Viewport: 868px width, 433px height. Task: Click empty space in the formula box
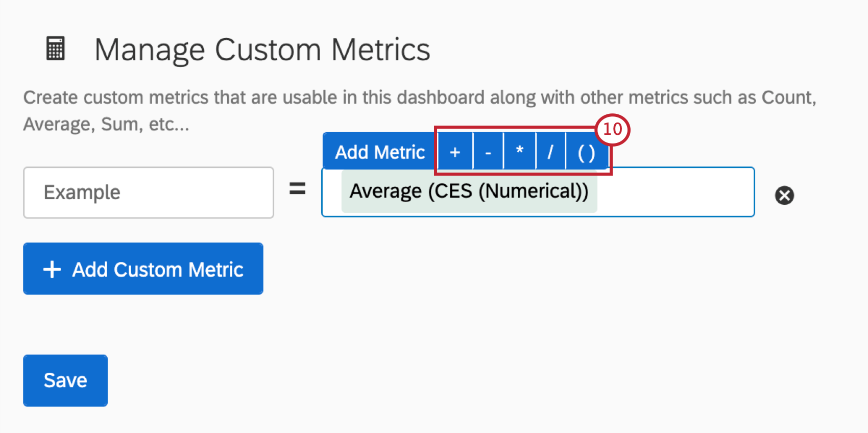(674, 193)
